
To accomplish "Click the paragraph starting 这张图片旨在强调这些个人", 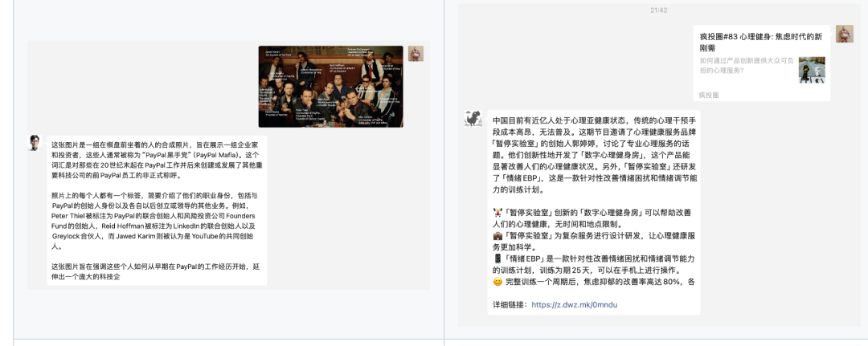I will pos(155,271).
